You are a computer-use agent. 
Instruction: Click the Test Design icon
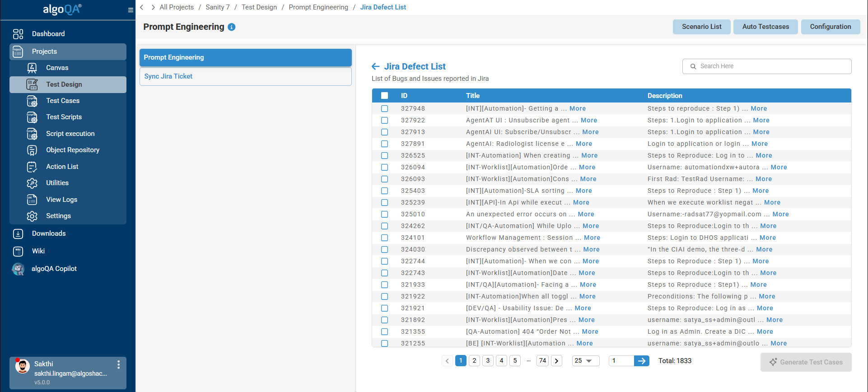coord(32,84)
